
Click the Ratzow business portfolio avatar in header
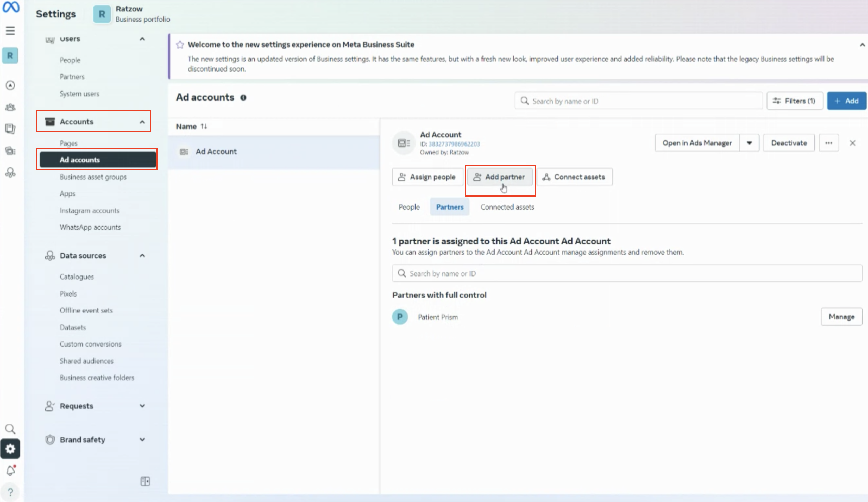(102, 14)
